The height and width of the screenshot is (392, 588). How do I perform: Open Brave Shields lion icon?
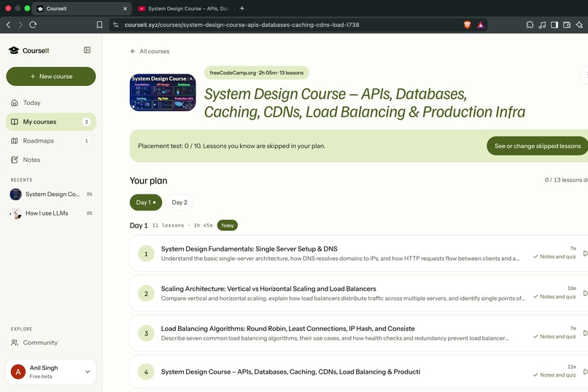click(467, 25)
